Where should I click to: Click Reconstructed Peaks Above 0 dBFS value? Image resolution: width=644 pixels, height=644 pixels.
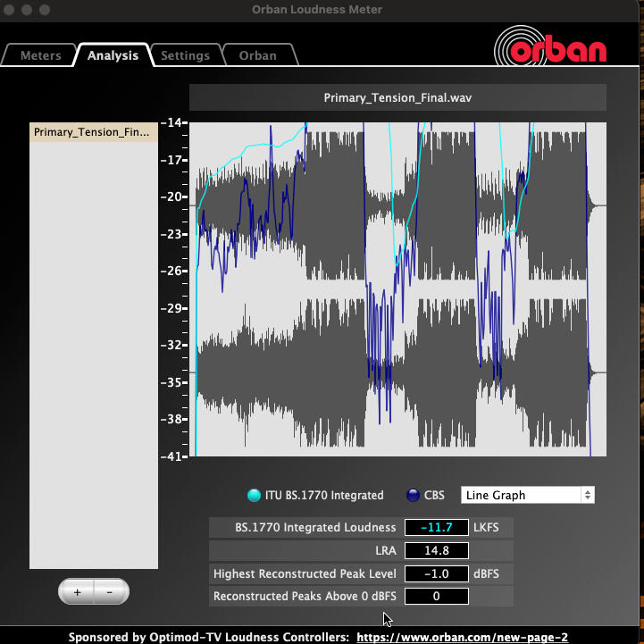[x=436, y=596]
